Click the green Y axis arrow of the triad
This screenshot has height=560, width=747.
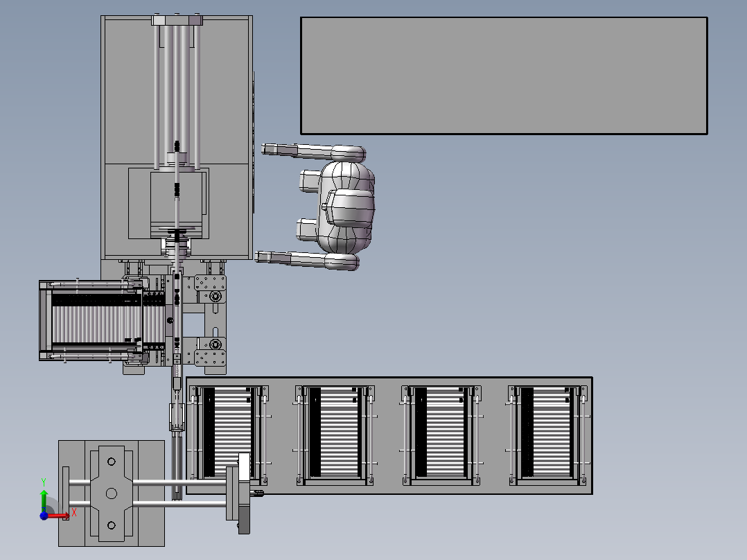(44, 500)
